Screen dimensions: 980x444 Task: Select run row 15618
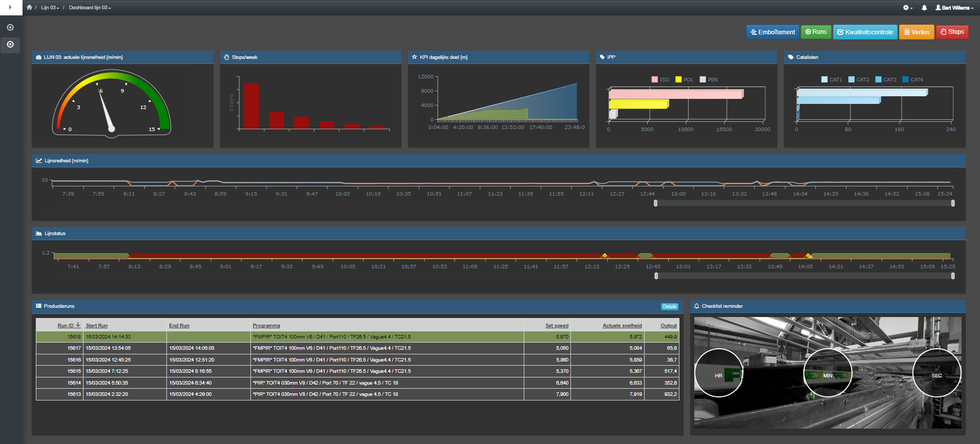click(357, 337)
